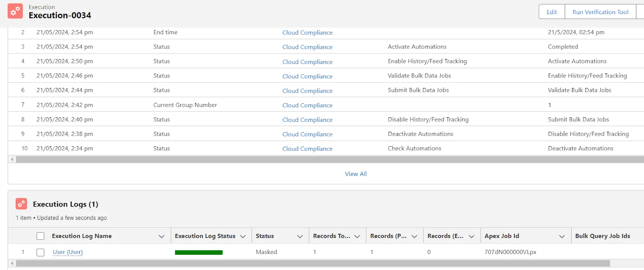Open View All history link
The image size is (644, 270).
(x=356, y=174)
